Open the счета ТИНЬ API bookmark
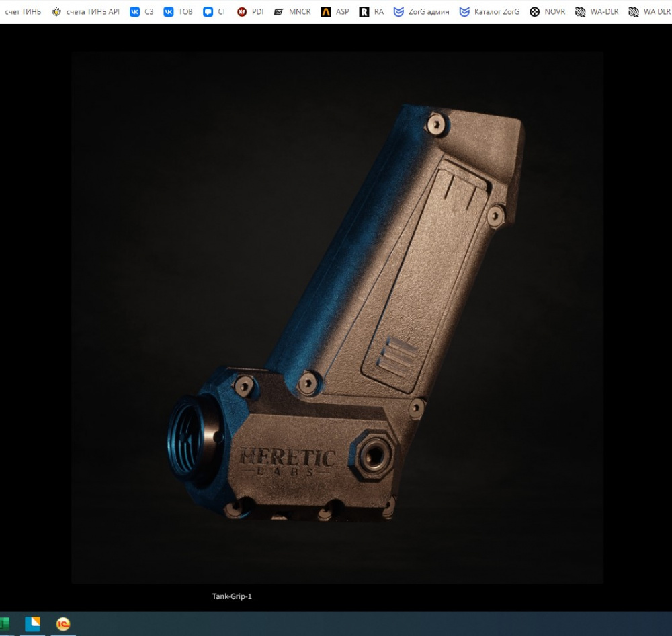The image size is (672, 636). pyautogui.click(x=85, y=11)
